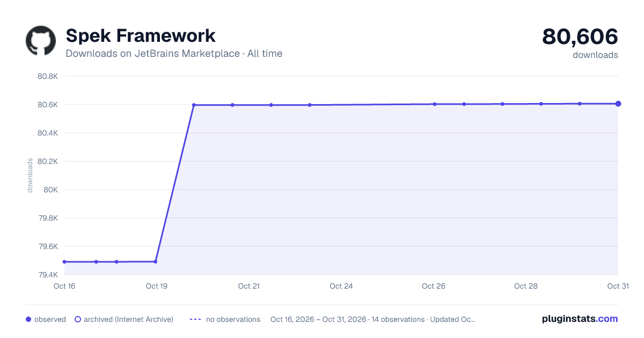This screenshot has height=338, width=644.
Task: Click the Oct 26 axis label
Action: [x=434, y=286]
